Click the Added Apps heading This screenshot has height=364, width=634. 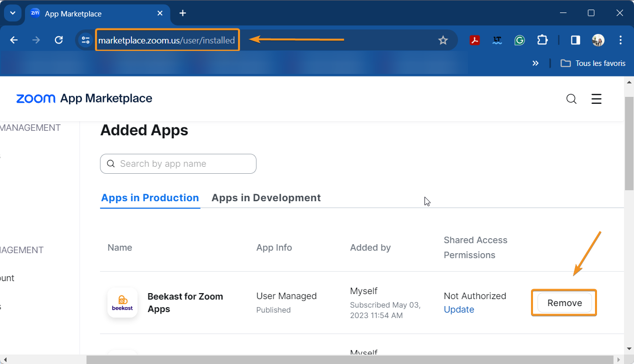[144, 130]
